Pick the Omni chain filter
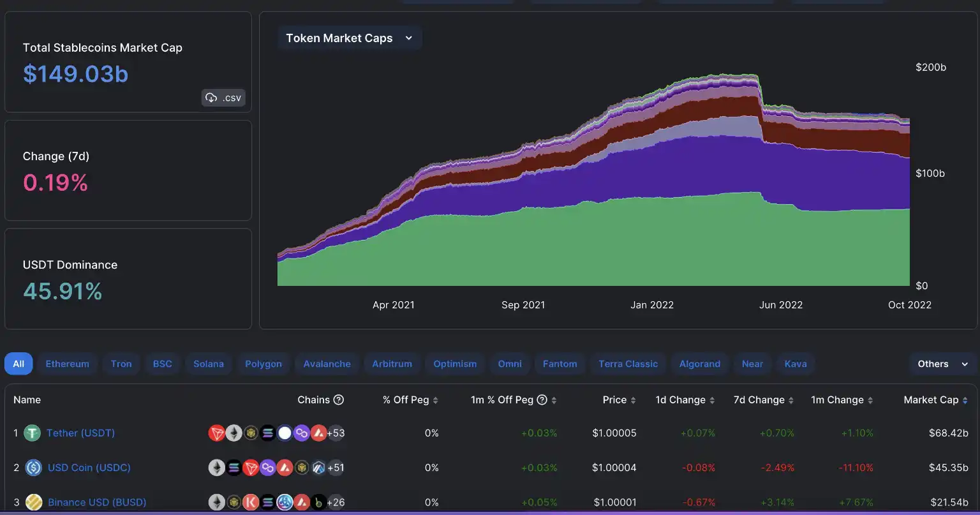The image size is (980, 515). (x=510, y=364)
